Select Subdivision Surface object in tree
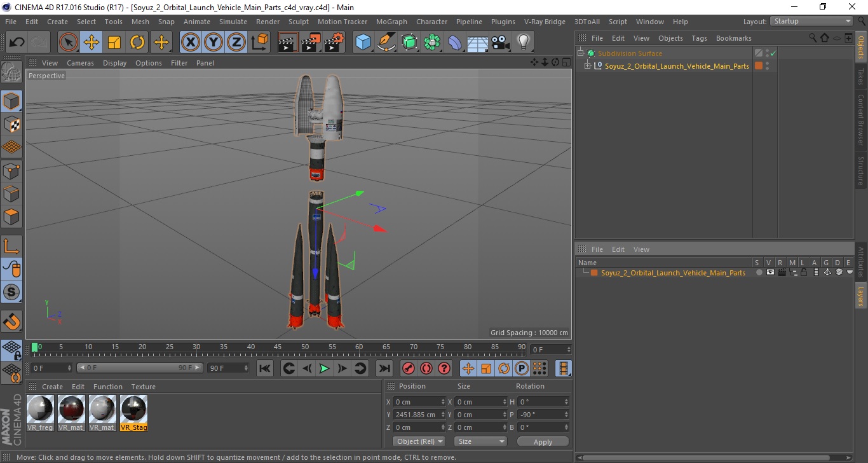 (630, 53)
